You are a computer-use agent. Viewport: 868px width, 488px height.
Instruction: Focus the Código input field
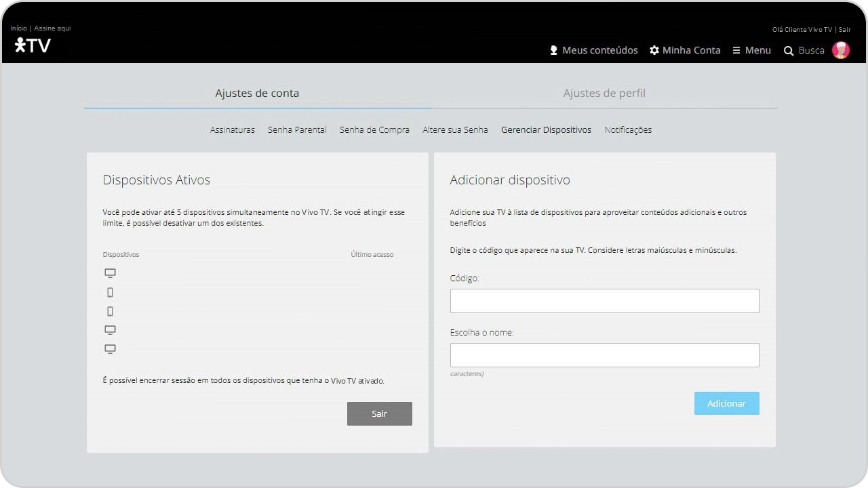pyautogui.click(x=604, y=301)
